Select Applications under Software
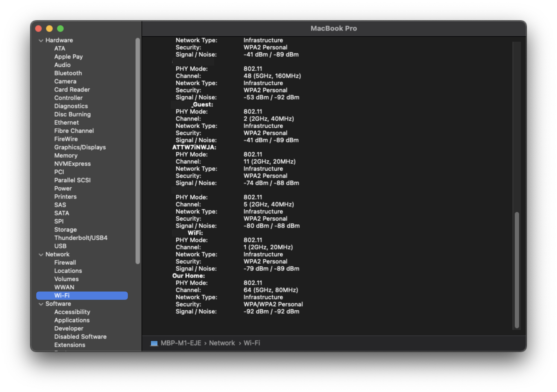 [x=72, y=320]
